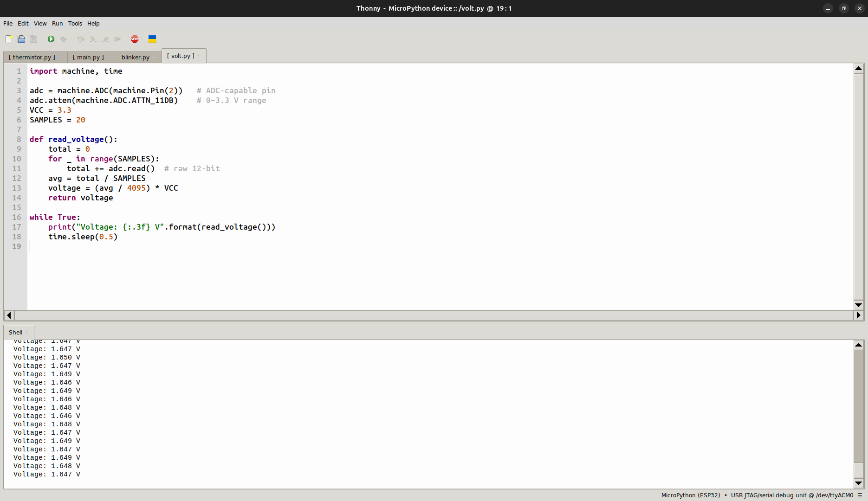
Task: Switch to the thermistor.py tab
Action: coord(32,57)
